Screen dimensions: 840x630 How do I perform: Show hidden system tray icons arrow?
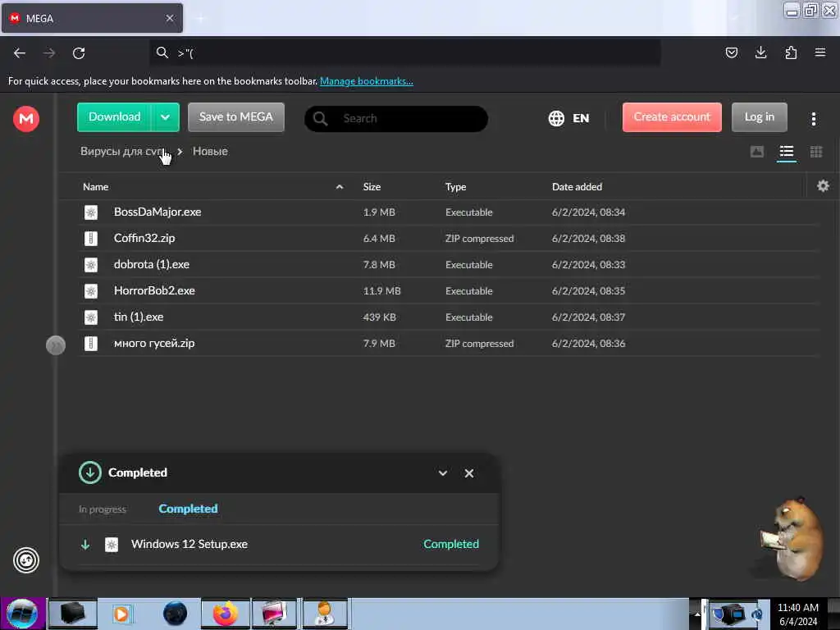click(x=697, y=614)
